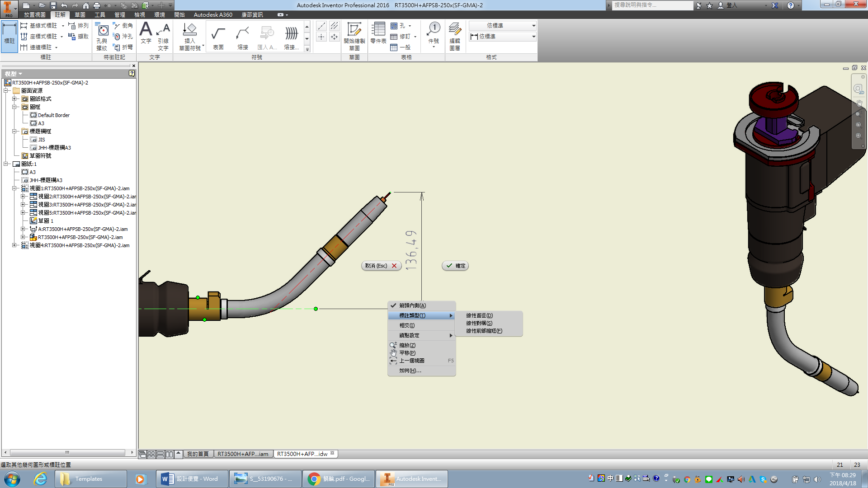This screenshot has width=868, height=488.
Task: Click the 件號 balloon tool
Action: coord(434,35)
